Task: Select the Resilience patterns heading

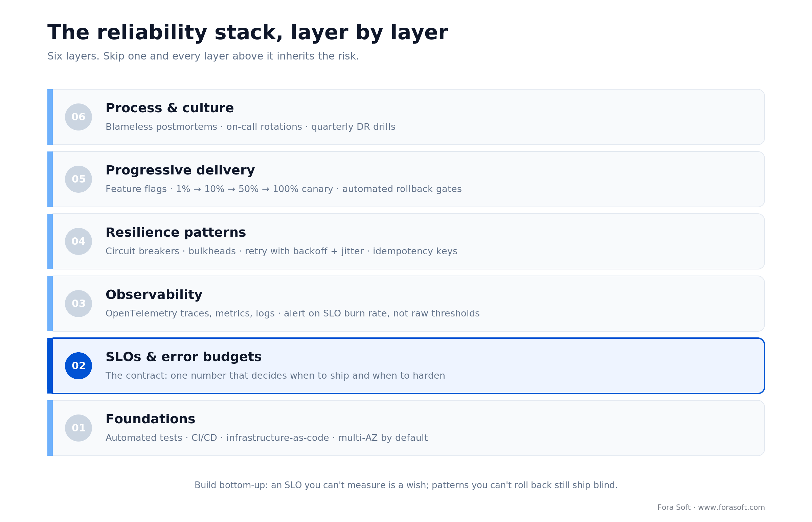Action: 176,233
